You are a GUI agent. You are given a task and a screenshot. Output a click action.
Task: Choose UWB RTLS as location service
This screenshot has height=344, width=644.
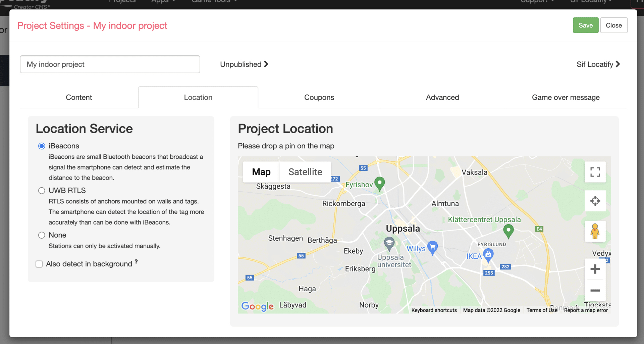click(x=41, y=190)
